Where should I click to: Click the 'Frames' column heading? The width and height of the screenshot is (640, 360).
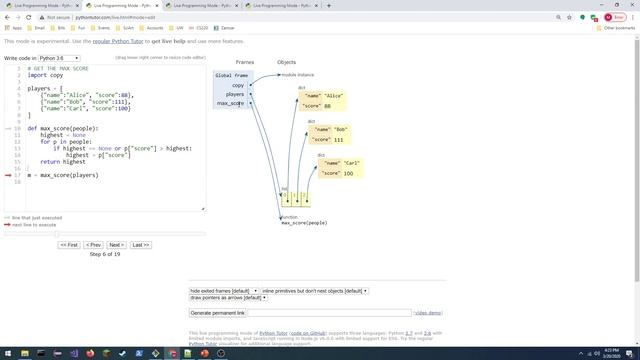click(245, 62)
